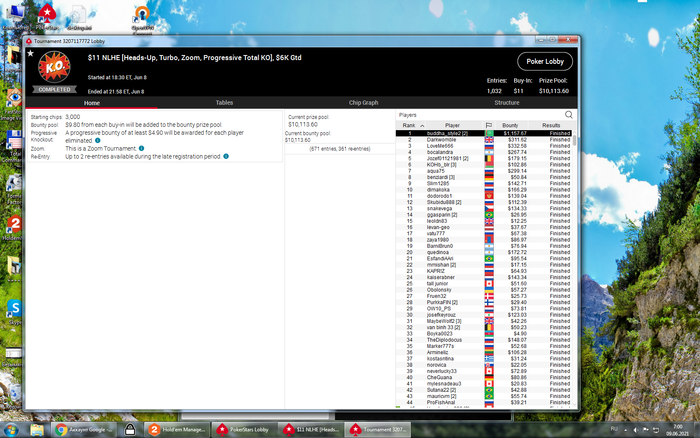Click snakevega's country flag
This screenshot has height=438, width=700.
pyautogui.click(x=489, y=209)
